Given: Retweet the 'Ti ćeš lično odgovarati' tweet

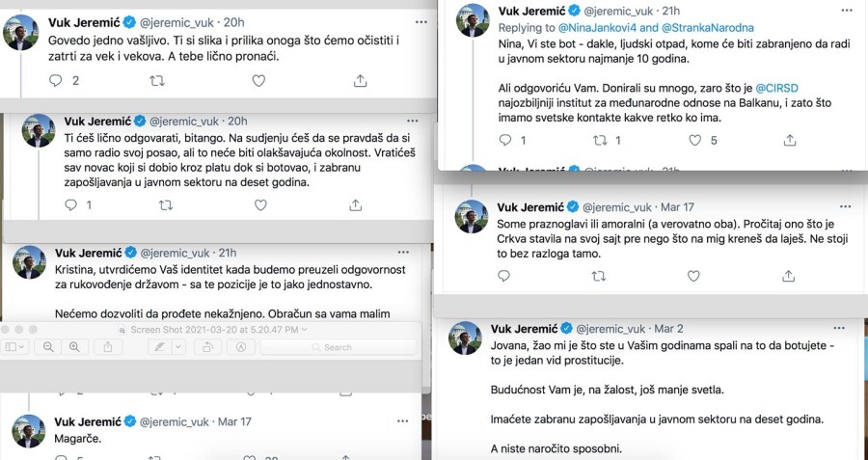Looking at the screenshot, I should pyautogui.click(x=165, y=205).
